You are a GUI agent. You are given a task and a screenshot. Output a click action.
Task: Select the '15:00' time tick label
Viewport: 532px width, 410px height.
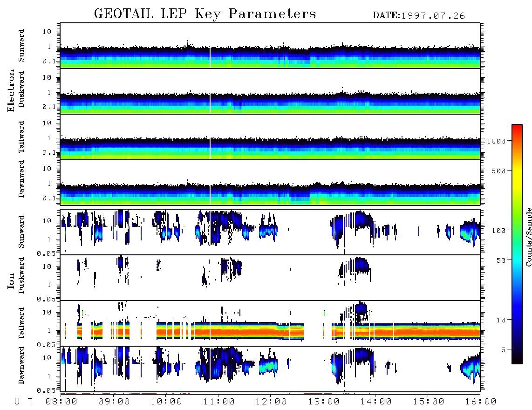[429, 402]
